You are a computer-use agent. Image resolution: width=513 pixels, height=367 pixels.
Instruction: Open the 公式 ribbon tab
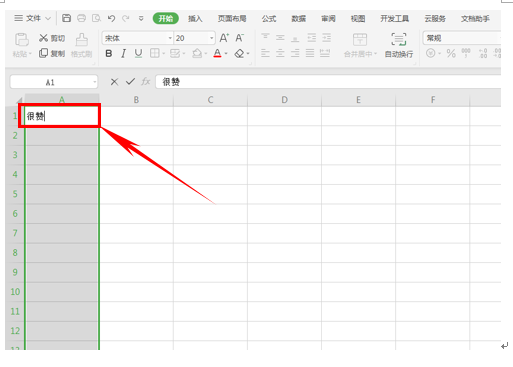coord(269,19)
